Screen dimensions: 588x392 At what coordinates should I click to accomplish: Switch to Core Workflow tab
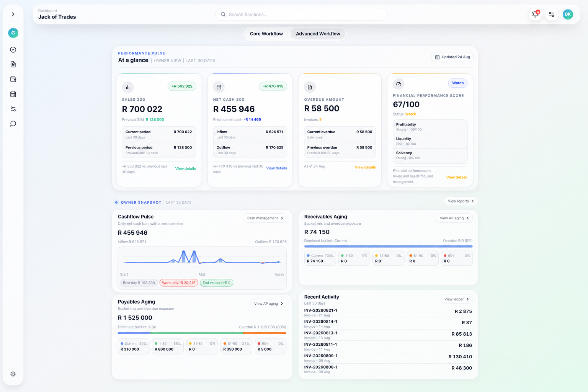click(266, 34)
